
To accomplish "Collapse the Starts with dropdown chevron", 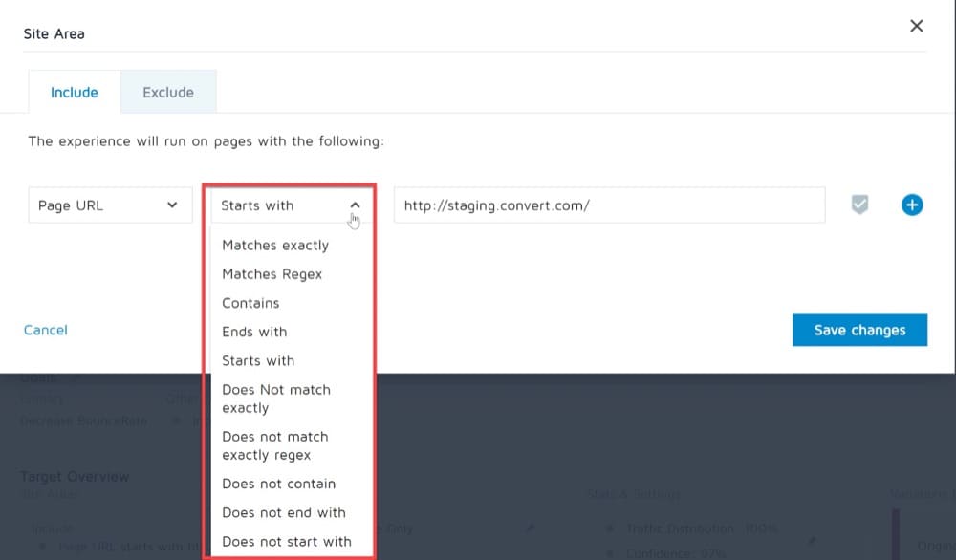I will click(x=355, y=205).
